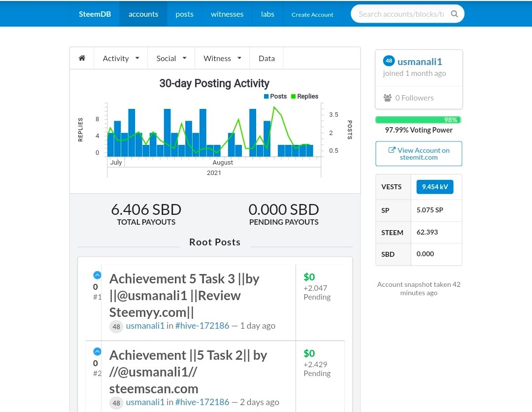
Task: Open the Data tab
Action: point(266,58)
